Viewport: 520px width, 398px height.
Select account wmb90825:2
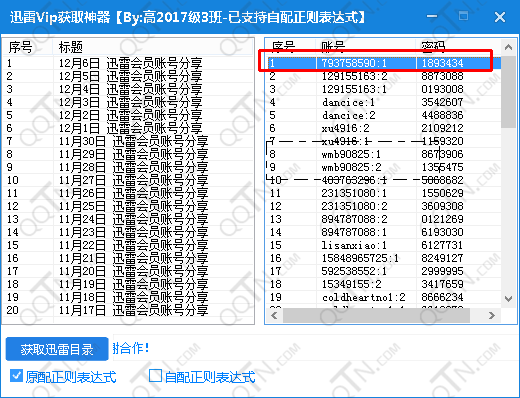click(x=384, y=167)
